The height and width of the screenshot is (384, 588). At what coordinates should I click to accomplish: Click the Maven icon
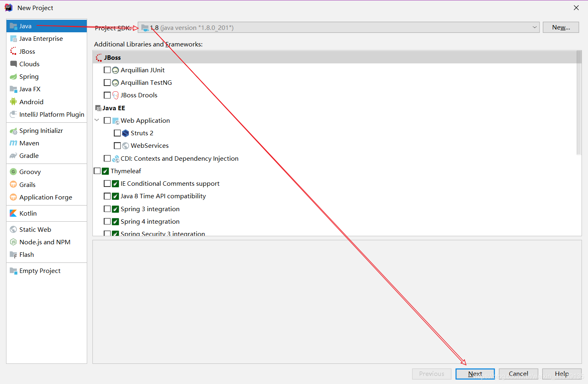[x=13, y=143]
